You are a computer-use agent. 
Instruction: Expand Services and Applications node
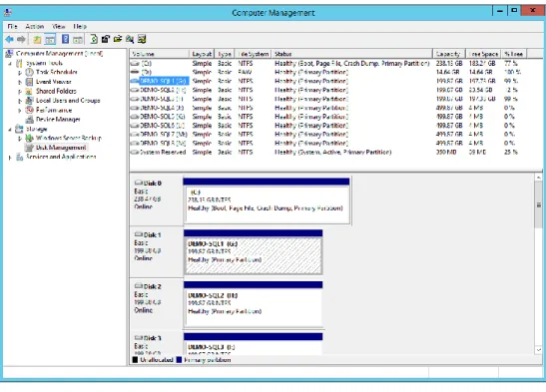tap(10, 158)
